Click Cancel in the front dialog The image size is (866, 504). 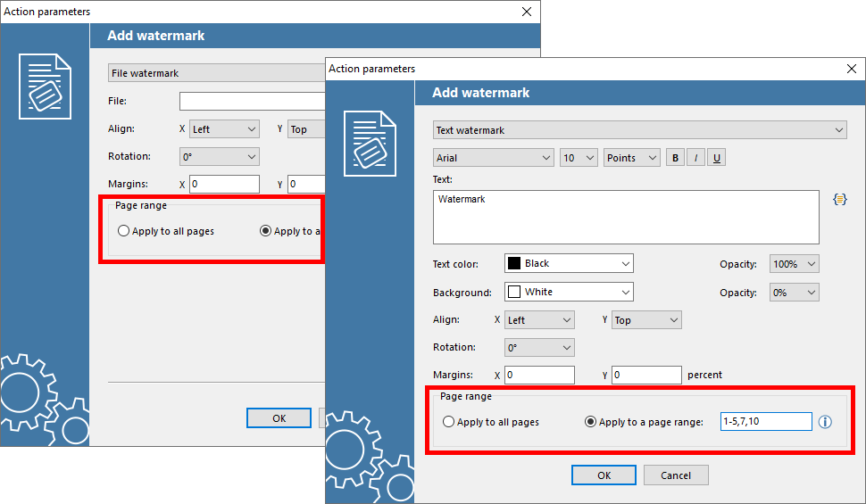(676, 475)
